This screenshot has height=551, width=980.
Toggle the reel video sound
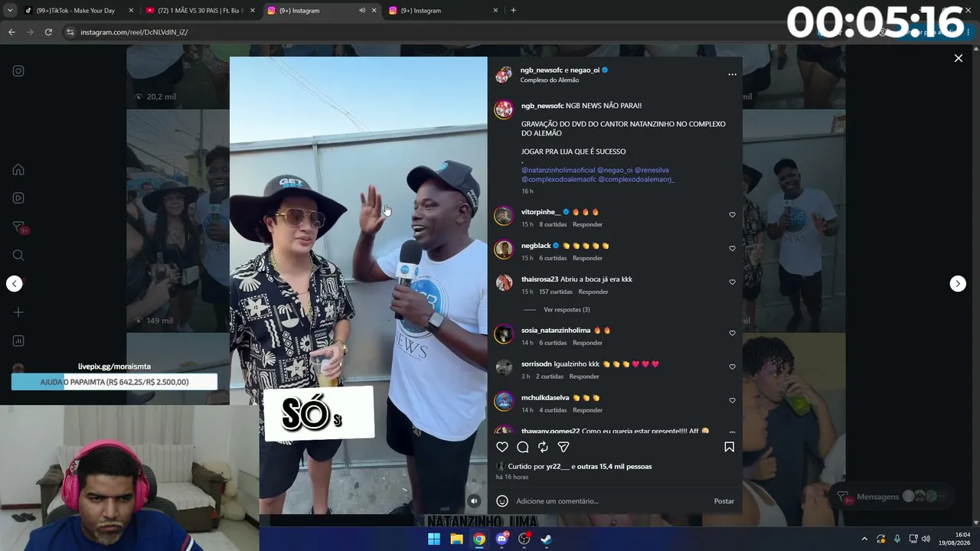point(474,501)
